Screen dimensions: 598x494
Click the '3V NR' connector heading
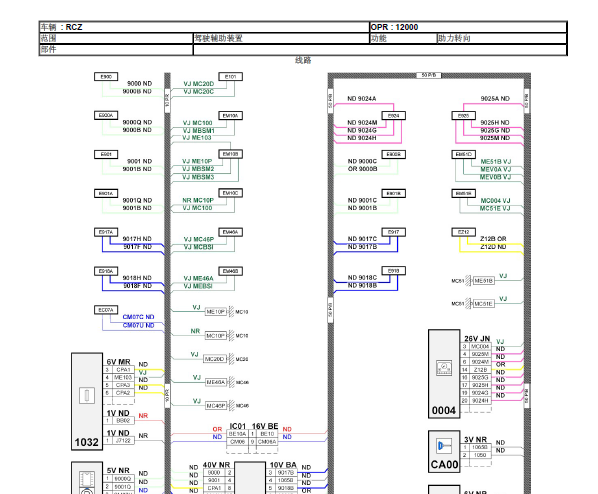476,440
